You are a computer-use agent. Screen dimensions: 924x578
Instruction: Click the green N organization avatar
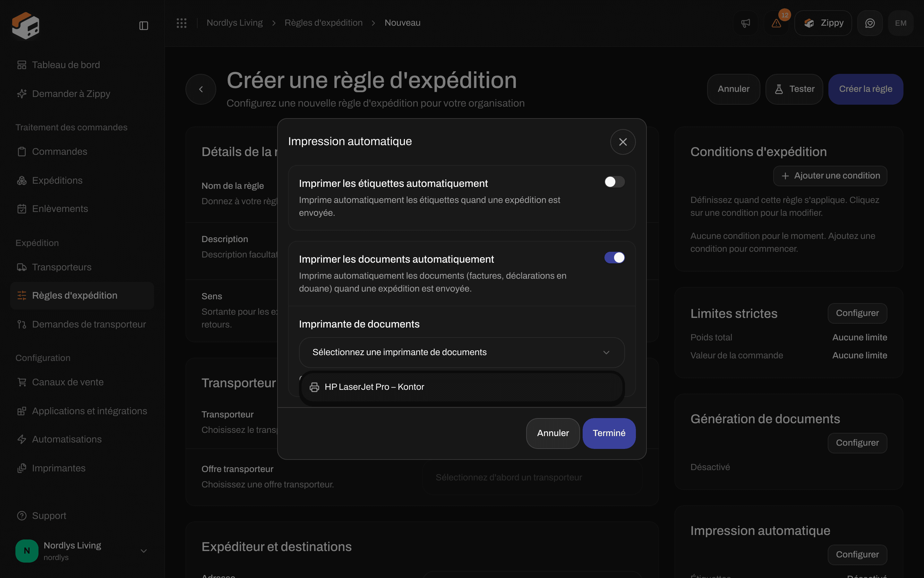click(27, 551)
